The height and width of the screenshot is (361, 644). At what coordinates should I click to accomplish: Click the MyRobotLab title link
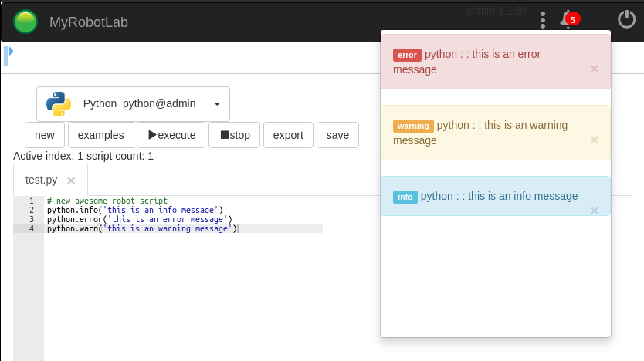pyautogui.click(x=89, y=22)
